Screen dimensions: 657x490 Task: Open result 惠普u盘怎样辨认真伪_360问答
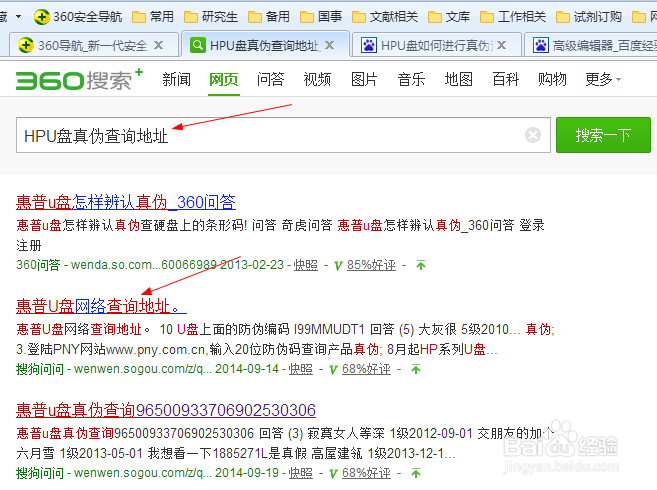126,202
